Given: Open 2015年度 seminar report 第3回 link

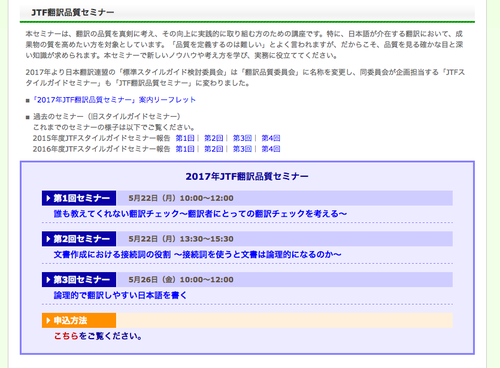Looking at the screenshot, I should point(242,138).
